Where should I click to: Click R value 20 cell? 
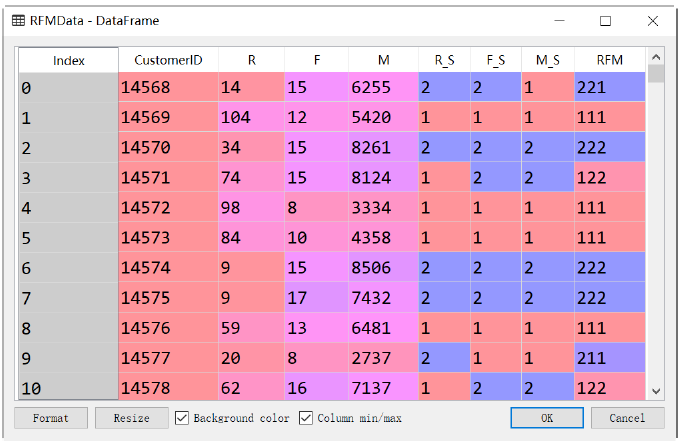click(x=252, y=358)
